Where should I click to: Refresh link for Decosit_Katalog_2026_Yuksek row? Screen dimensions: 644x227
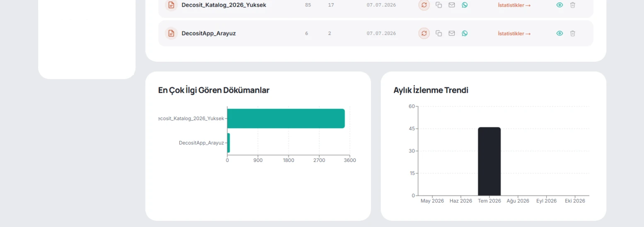coord(424,5)
